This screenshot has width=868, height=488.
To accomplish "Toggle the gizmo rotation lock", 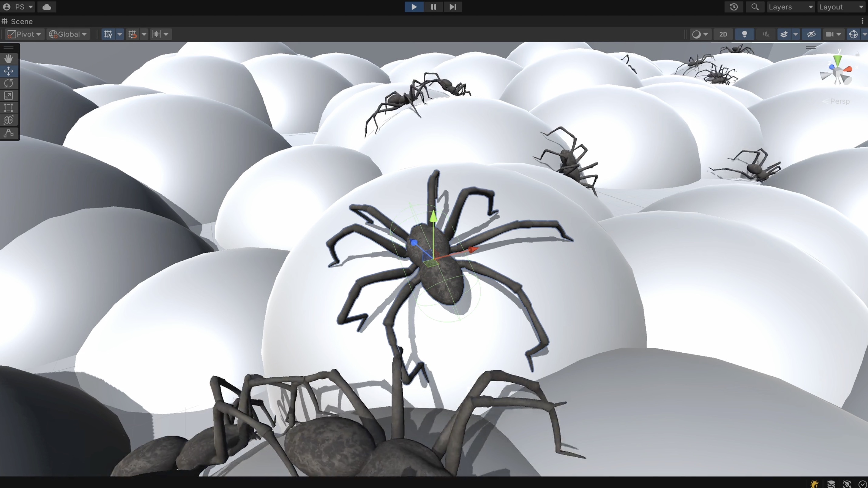I will [858, 54].
